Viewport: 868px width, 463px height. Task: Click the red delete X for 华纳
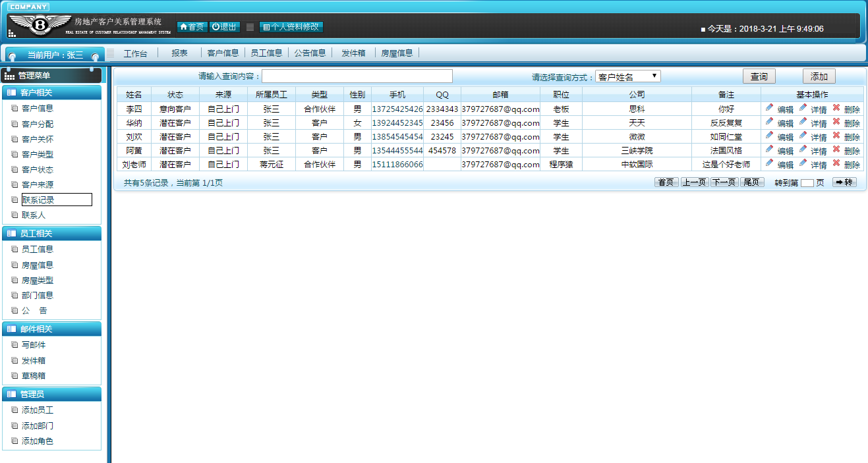(x=836, y=121)
